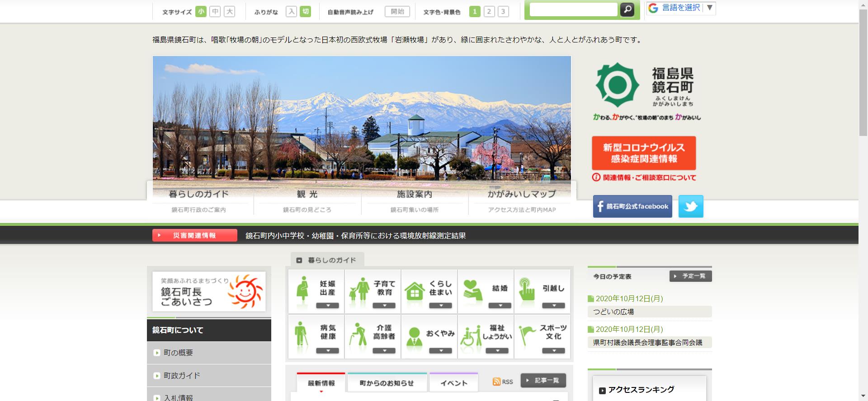Select the おくやみ condolences tile
Screen dimensions: 868x401
click(429, 336)
